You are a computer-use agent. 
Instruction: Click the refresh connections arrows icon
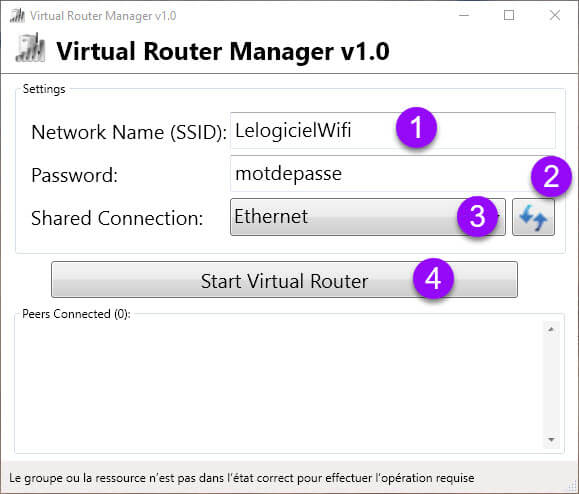pyautogui.click(x=533, y=217)
